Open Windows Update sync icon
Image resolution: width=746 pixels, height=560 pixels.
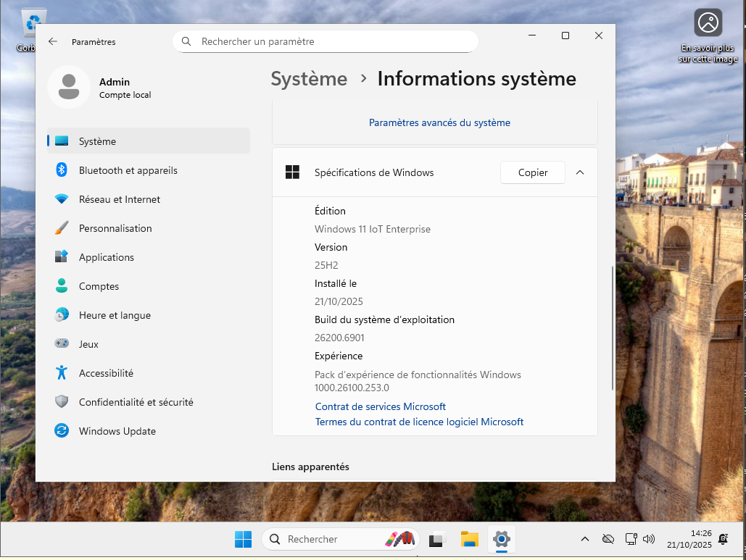pos(62,431)
